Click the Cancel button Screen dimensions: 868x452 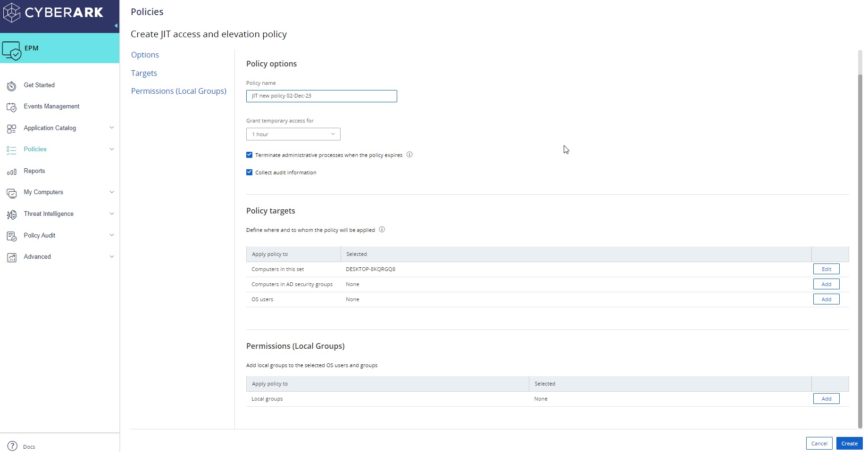[x=819, y=444]
